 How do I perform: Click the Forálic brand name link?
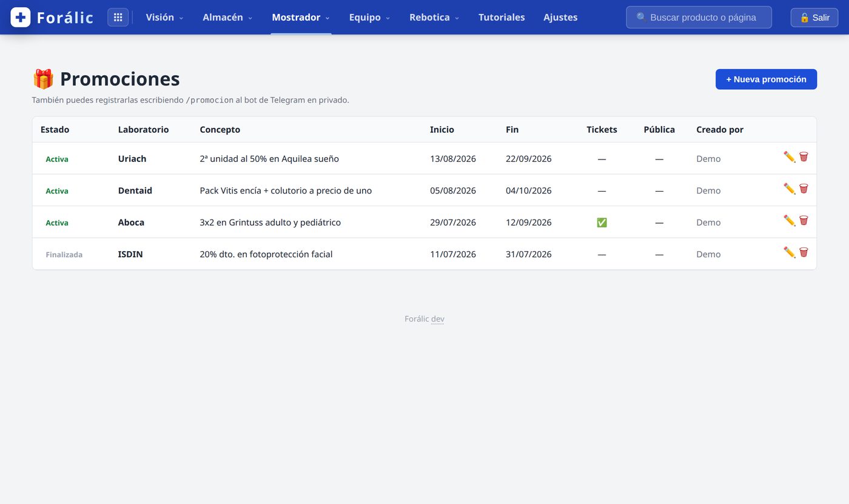click(x=65, y=18)
